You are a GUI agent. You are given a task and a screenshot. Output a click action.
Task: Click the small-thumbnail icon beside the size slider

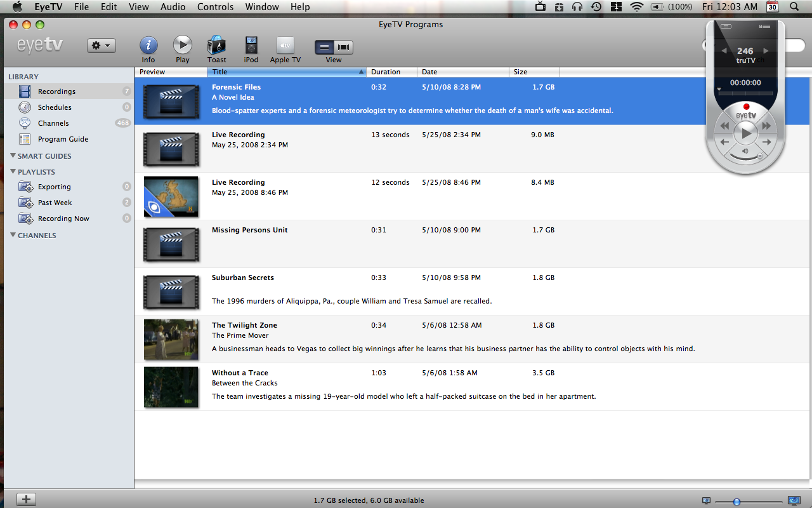click(x=707, y=501)
